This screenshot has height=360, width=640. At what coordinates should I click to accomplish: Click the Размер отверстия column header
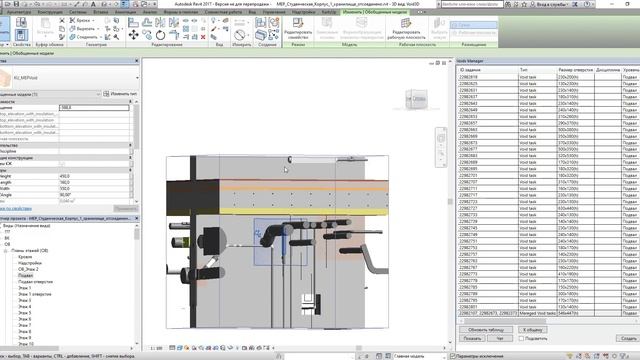pos(576,70)
